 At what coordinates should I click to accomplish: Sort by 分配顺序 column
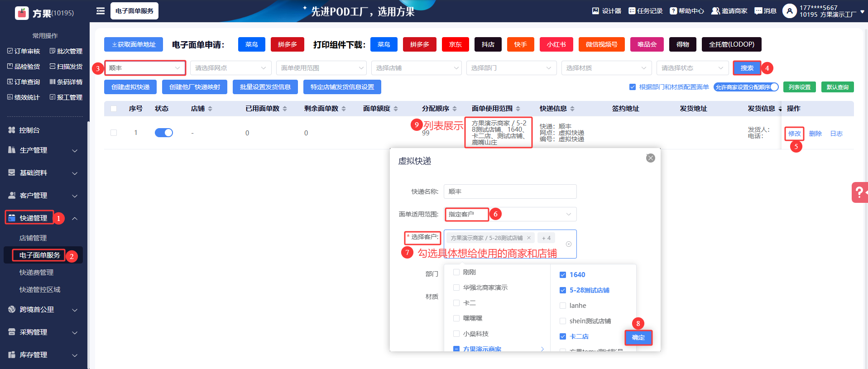click(455, 109)
